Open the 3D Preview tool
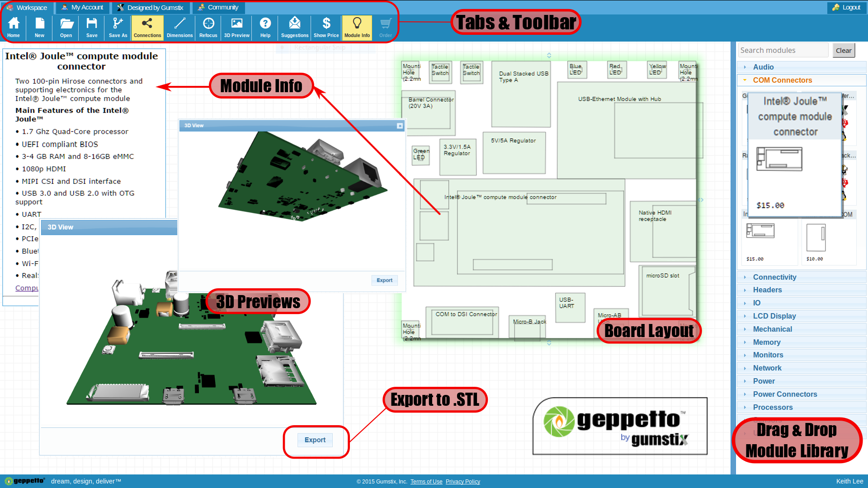The height and width of the screenshot is (488, 868). tap(237, 28)
